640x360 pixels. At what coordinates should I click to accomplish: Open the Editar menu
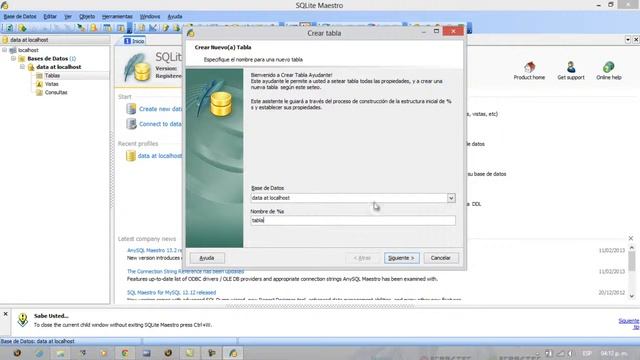click(50, 16)
